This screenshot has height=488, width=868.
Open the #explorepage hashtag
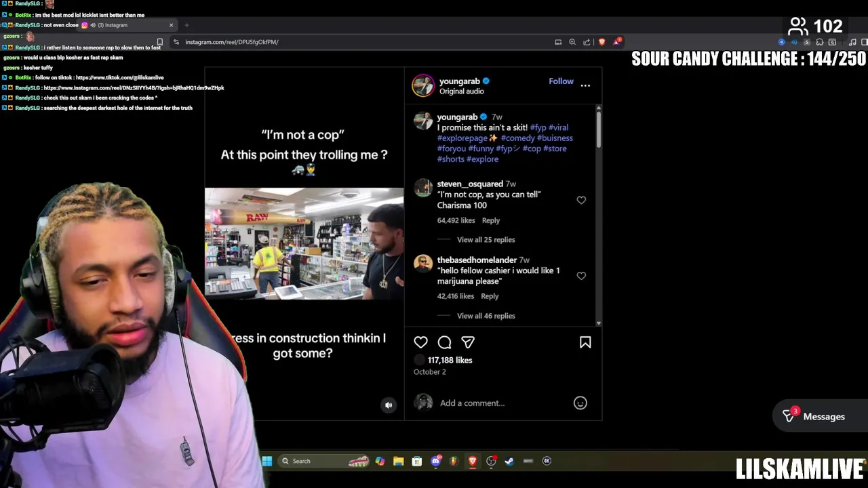click(462, 138)
